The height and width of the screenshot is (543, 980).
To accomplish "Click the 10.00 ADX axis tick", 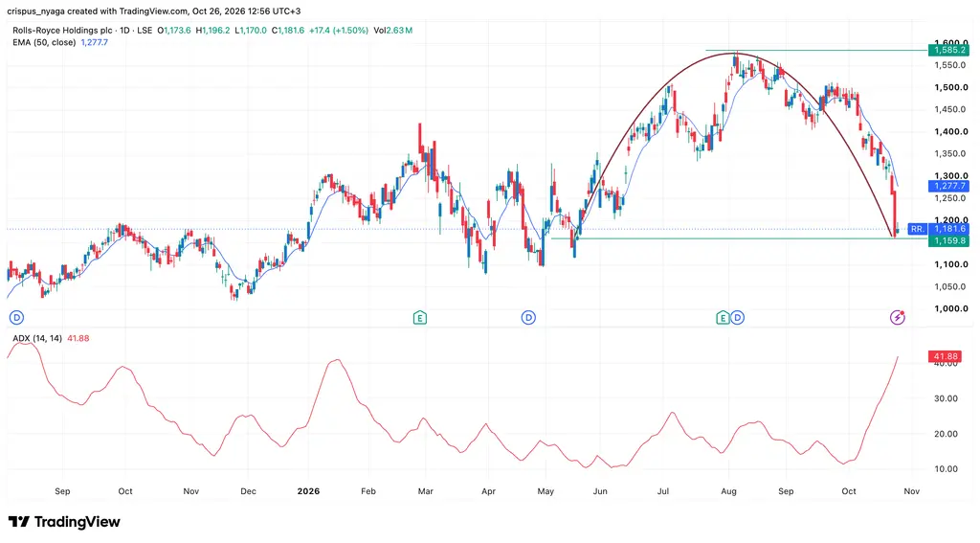I will (946, 468).
